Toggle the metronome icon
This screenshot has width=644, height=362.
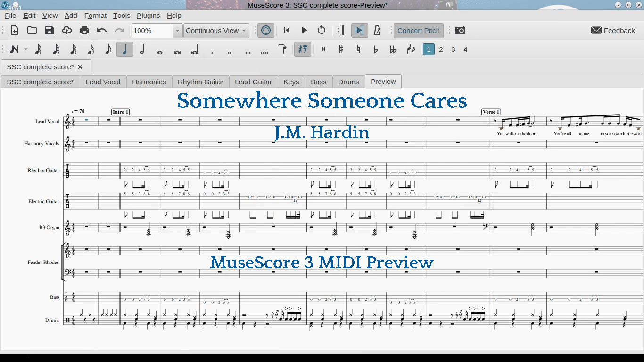[377, 31]
